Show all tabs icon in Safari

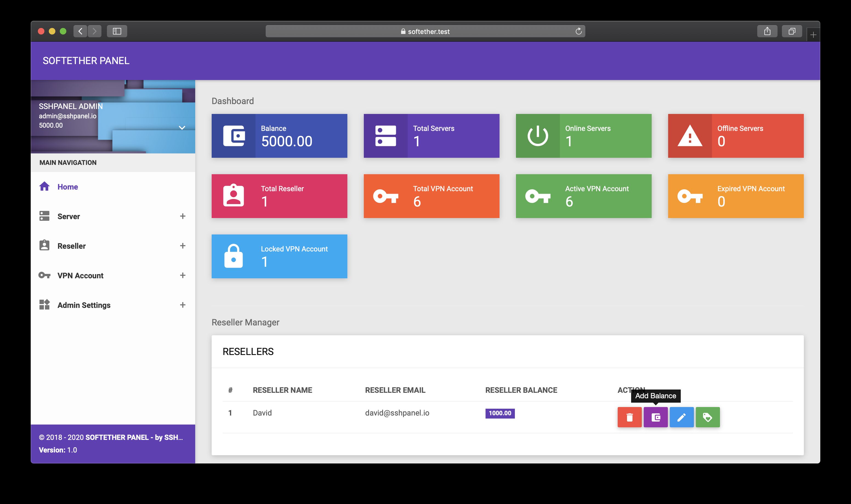click(792, 31)
